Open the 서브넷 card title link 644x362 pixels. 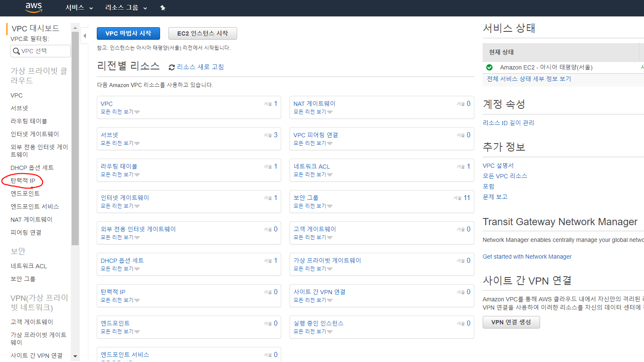coord(109,135)
